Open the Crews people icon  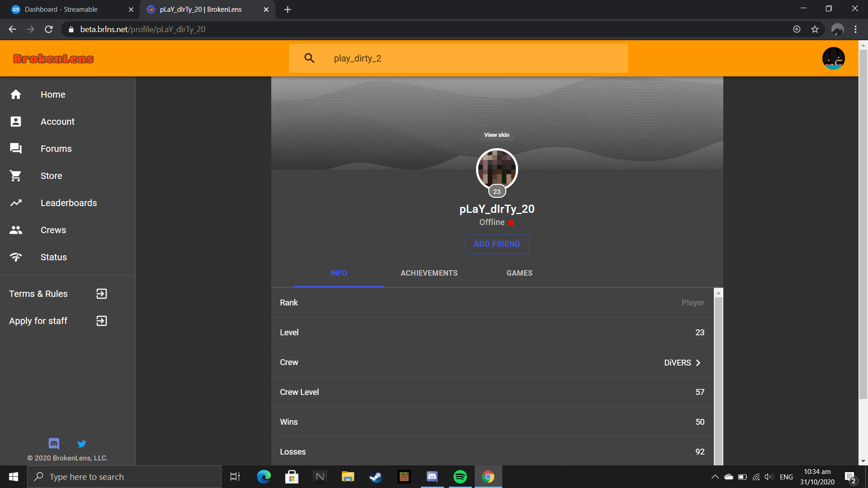(x=16, y=230)
